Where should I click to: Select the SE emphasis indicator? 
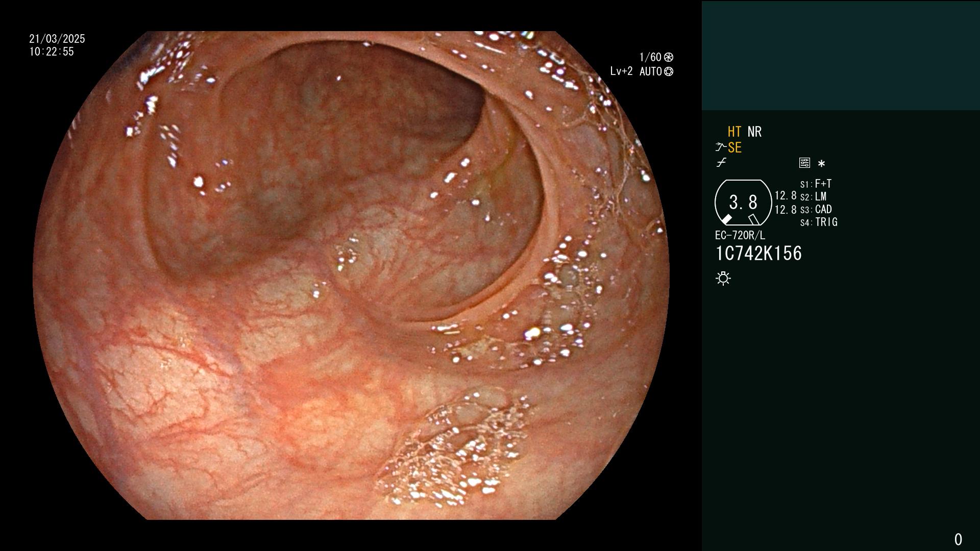coord(734,147)
